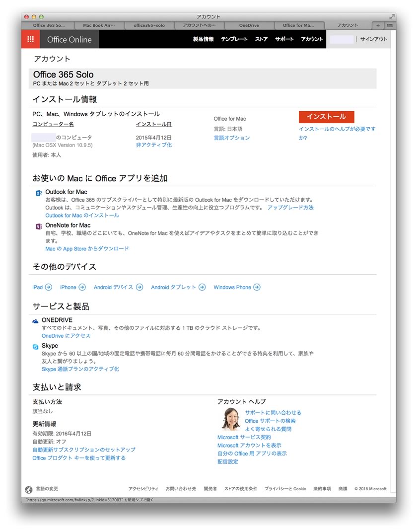Click the アップグレード方法 link
The width and height of the screenshot is (417, 532).
coord(290,207)
